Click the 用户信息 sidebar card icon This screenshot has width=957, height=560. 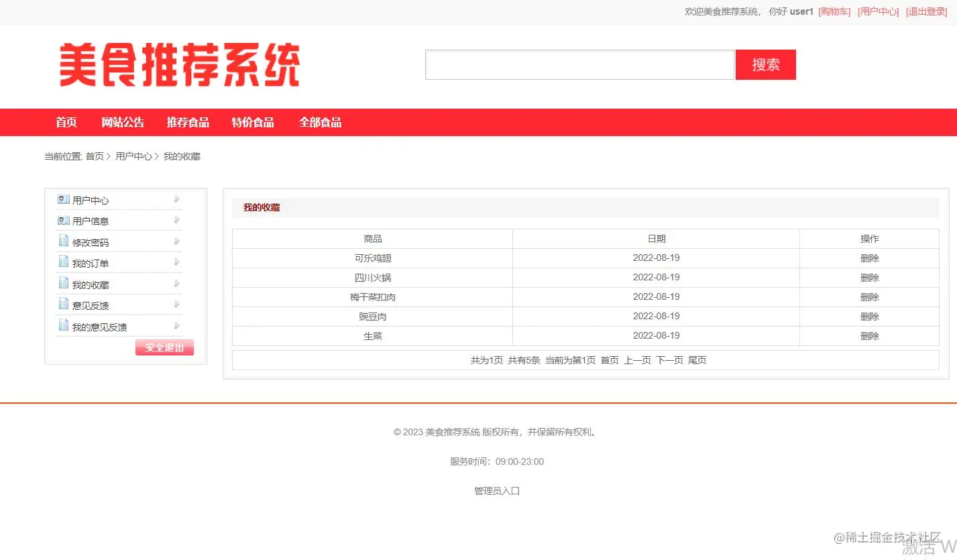coord(64,220)
